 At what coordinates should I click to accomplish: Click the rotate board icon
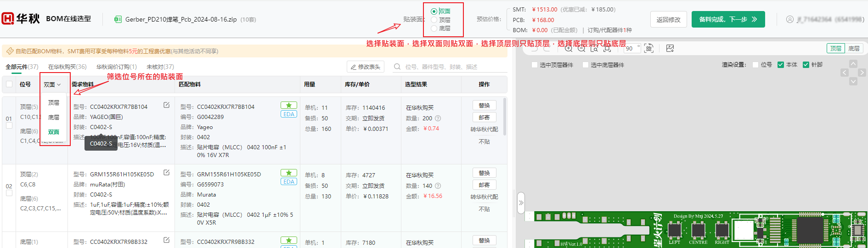point(648,48)
